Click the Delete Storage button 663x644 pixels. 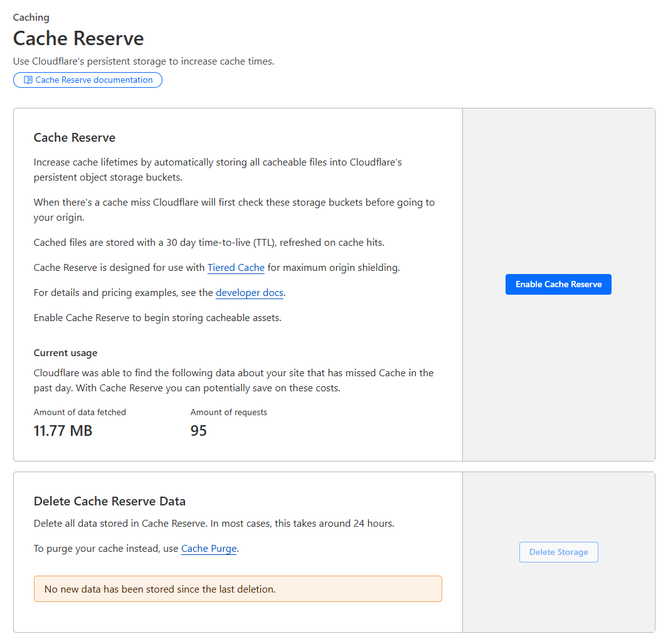[558, 552]
